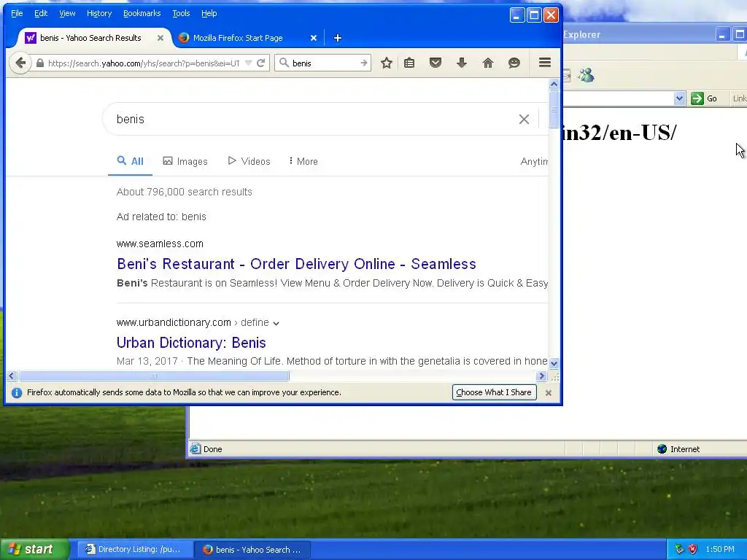Close the Yahoo Search Results tab

tap(160, 38)
